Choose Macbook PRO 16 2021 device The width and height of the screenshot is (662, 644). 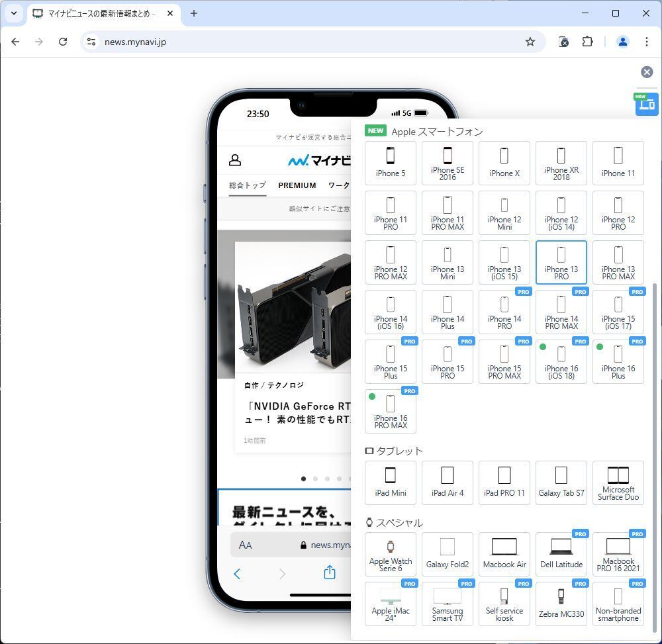pos(618,555)
